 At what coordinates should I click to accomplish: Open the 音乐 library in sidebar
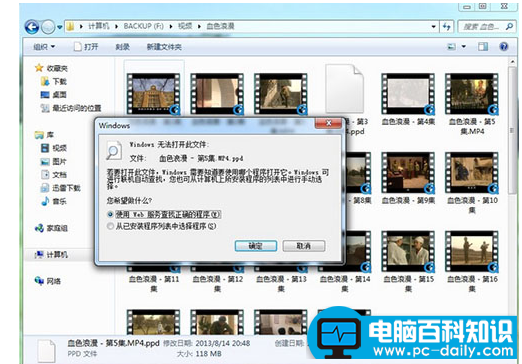point(54,201)
